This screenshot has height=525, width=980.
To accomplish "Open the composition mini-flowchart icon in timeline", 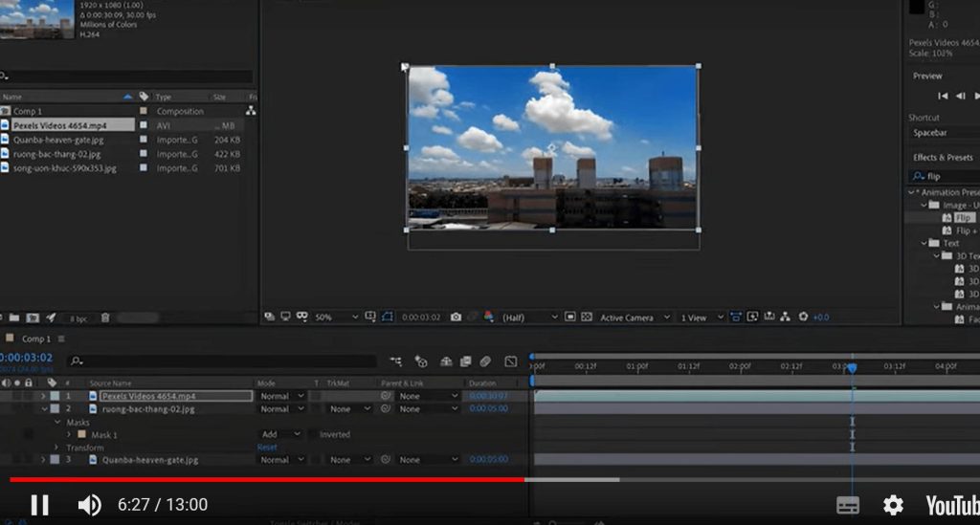I will click(395, 361).
